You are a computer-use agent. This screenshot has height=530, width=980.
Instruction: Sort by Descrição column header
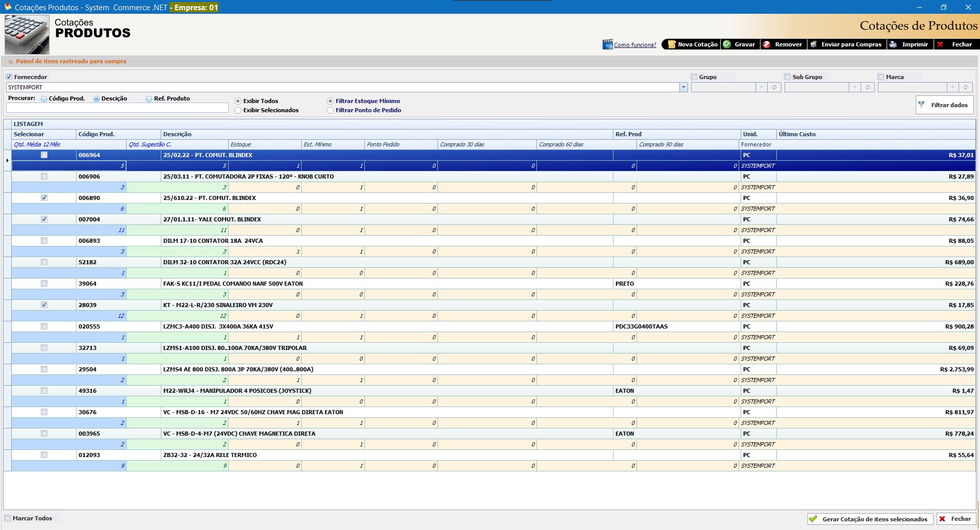pyautogui.click(x=177, y=134)
